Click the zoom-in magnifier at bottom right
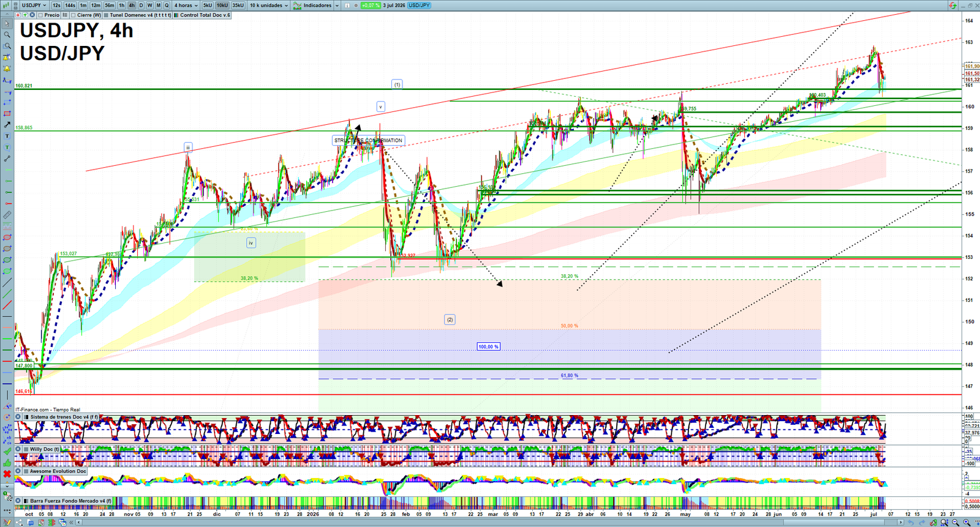 pos(967,522)
